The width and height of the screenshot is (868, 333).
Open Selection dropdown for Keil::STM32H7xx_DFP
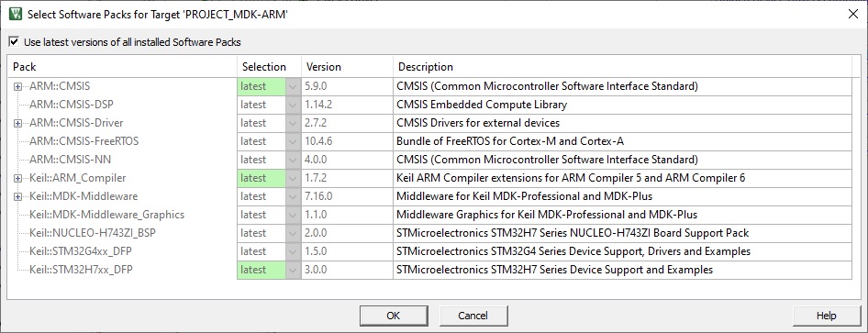(294, 270)
